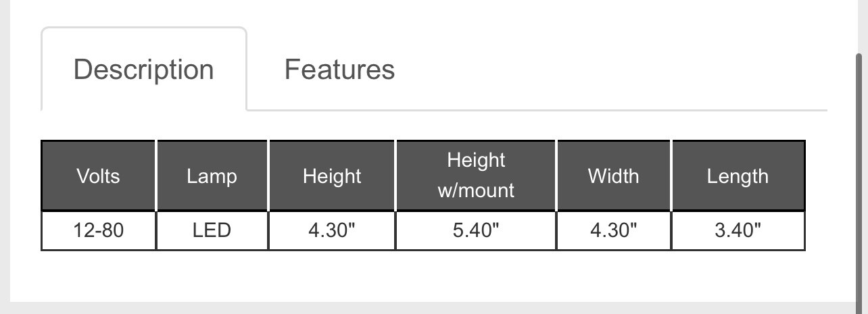Click the 12-80 volts value cell
This screenshot has height=314, width=868.
click(x=99, y=230)
